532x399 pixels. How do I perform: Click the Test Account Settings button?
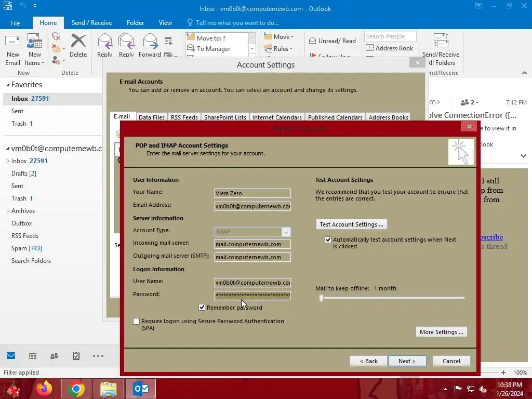pos(352,224)
